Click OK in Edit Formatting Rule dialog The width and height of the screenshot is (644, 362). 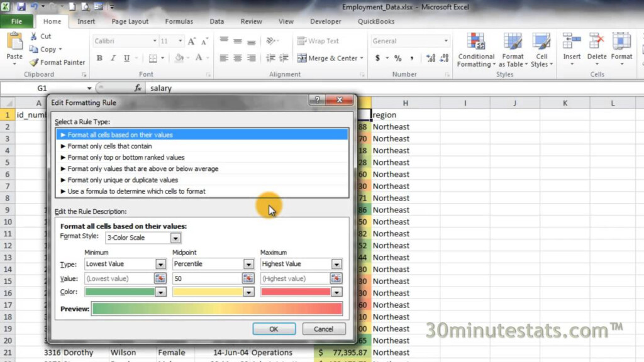pyautogui.click(x=274, y=329)
